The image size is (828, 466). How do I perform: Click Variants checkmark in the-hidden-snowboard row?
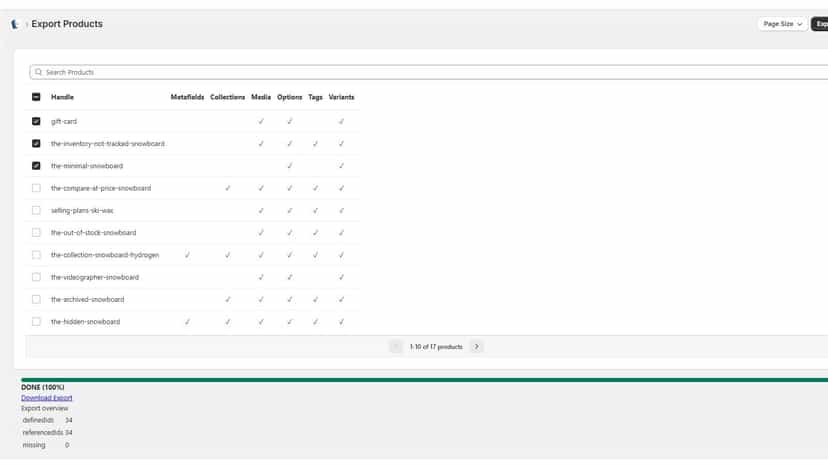click(x=341, y=321)
